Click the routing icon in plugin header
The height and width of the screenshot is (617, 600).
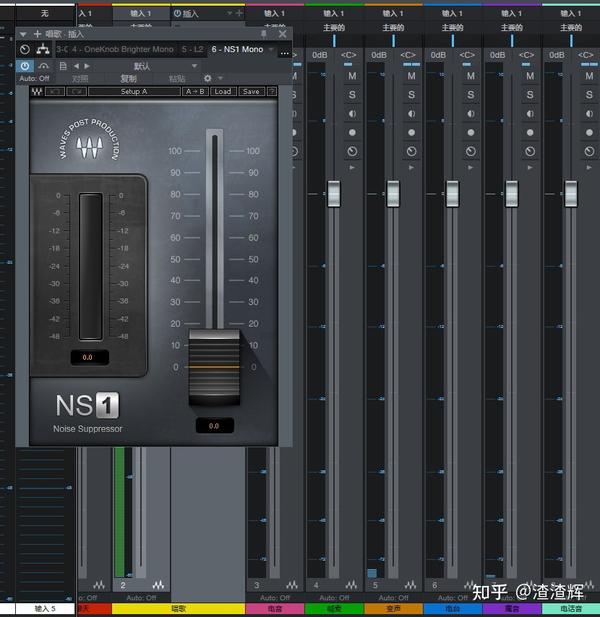43,49
